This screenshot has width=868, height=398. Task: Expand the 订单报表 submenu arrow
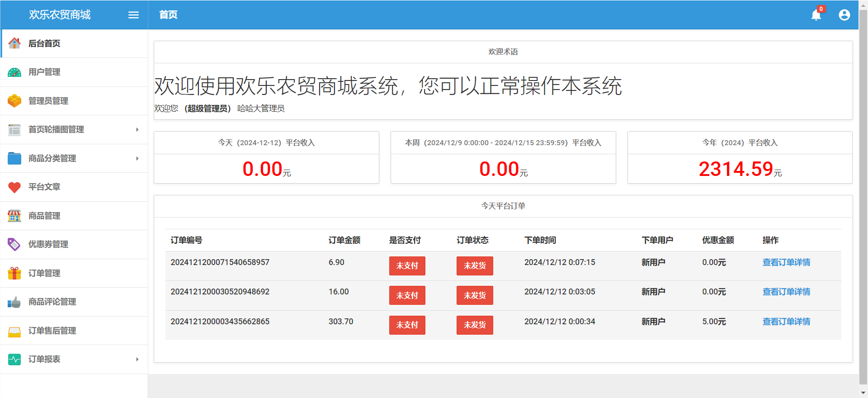[x=137, y=360]
